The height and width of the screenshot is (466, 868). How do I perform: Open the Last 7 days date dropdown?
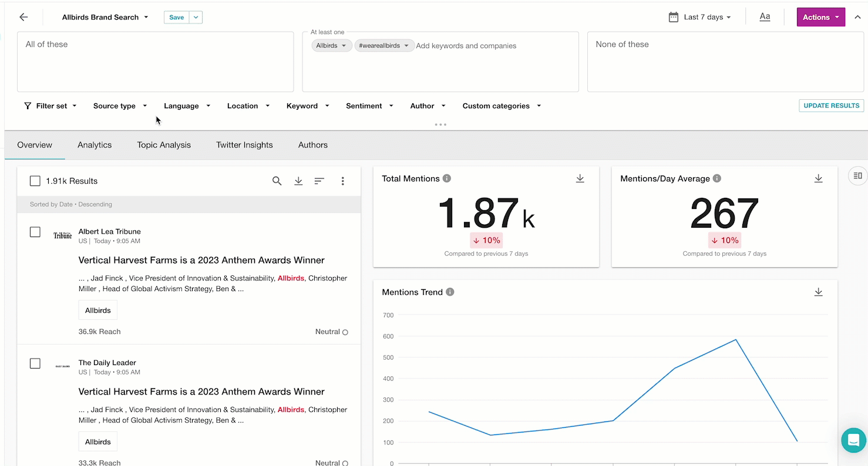[708, 17]
